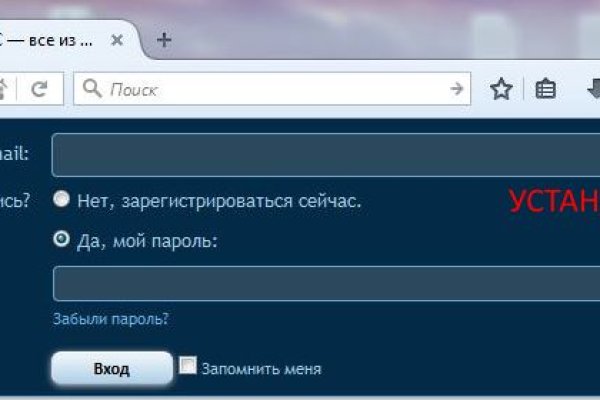Select 'Нет, зарегистрироваться сейчас' radio button
The image size is (600, 400).
click(62, 200)
